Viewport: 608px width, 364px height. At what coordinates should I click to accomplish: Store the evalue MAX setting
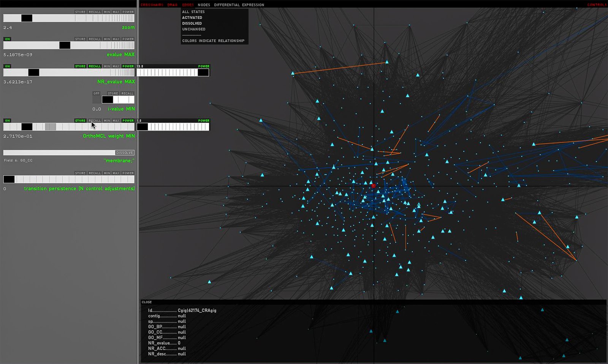[x=80, y=39]
